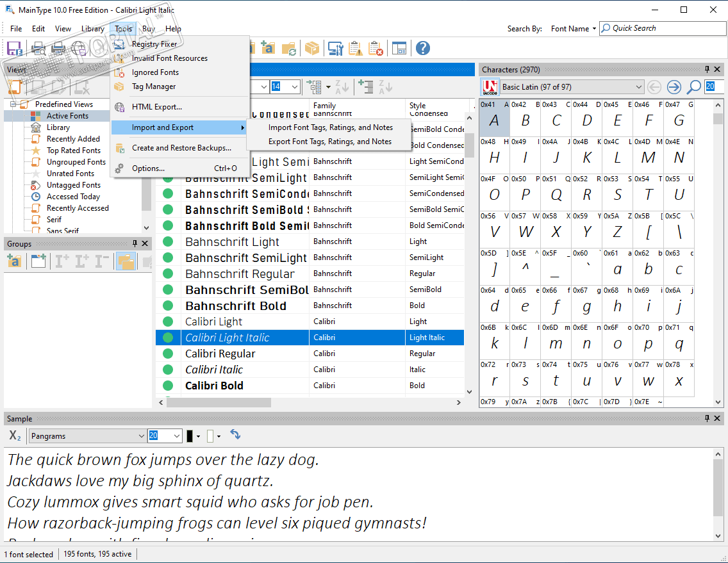Click the Save toolbar icon
The width and height of the screenshot is (728, 563).
click(x=14, y=48)
